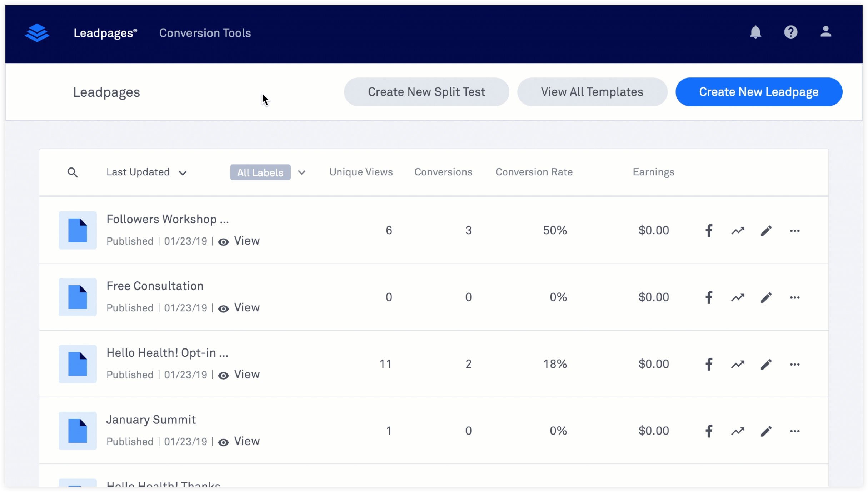Open the Free Consultation page title

point(155,286)
